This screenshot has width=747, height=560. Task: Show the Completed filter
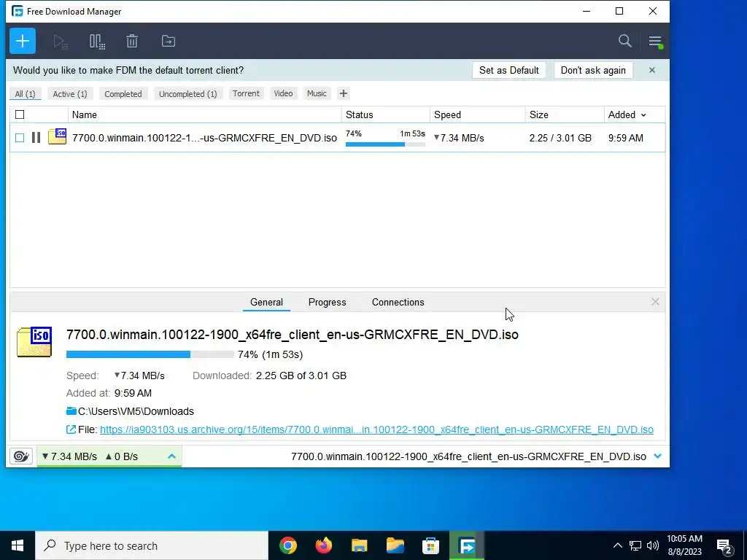[x=123, y=94]
